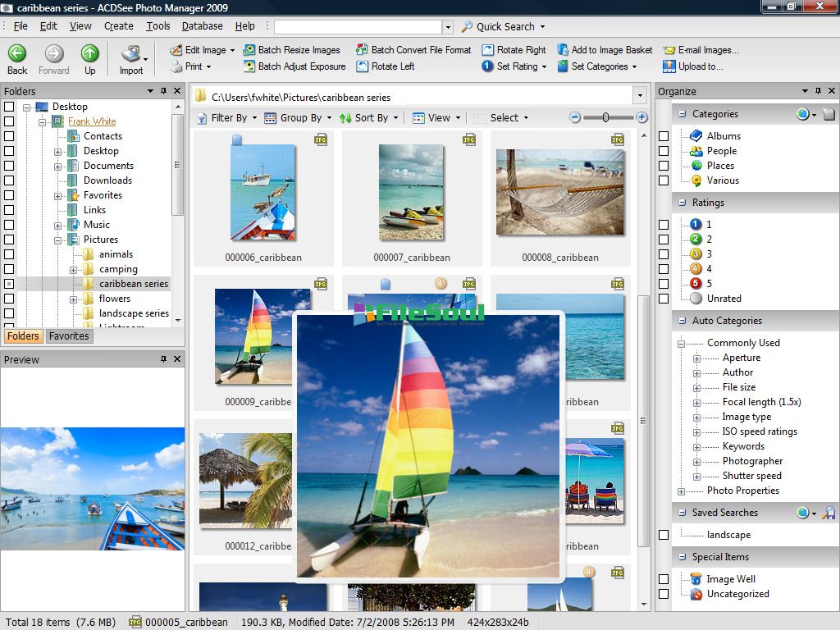This screenshot has width=840, height=630.
Task: Click the Rotate Left toolbar icon
Action: 363,66
